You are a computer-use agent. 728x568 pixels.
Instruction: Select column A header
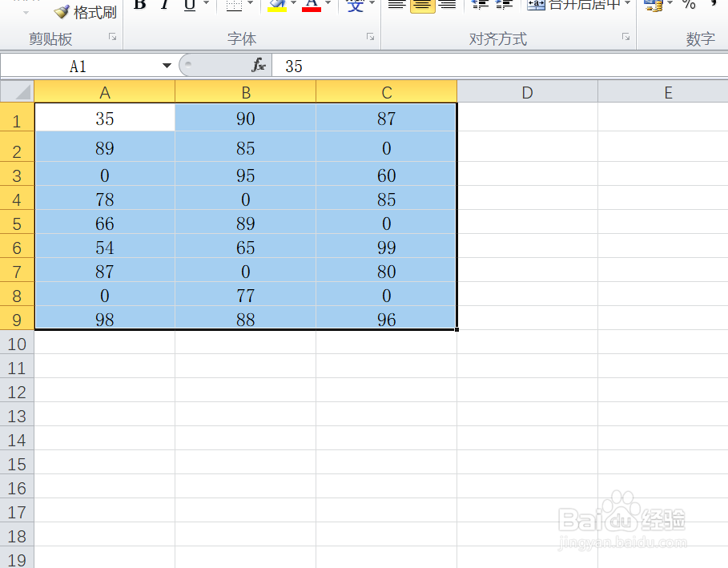coord(105,92)
